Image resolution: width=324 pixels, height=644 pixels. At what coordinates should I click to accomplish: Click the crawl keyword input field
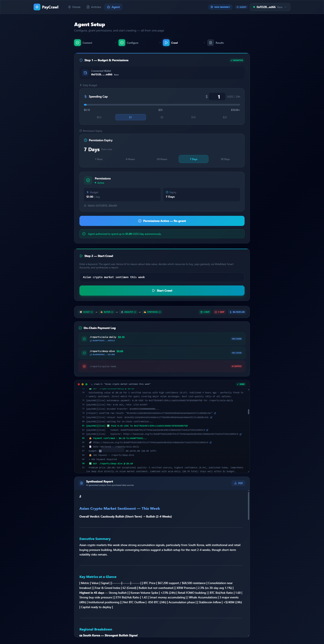click(162, 277)
